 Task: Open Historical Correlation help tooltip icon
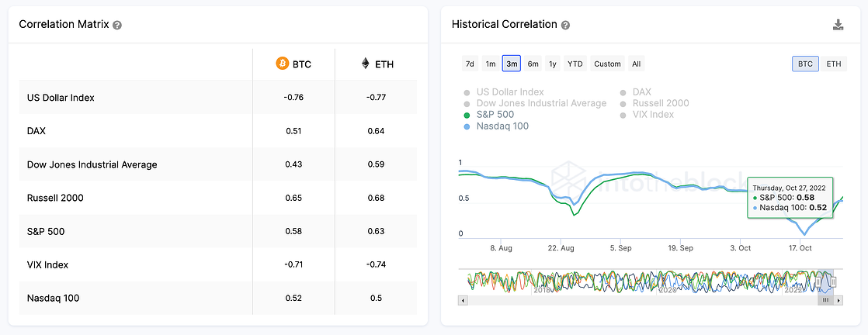[x=565, y=25]
